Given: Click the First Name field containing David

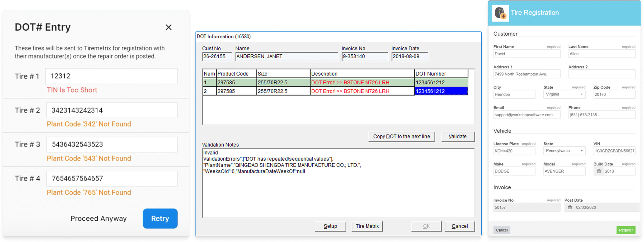Looking at the screenshot, I should point(527,54).
